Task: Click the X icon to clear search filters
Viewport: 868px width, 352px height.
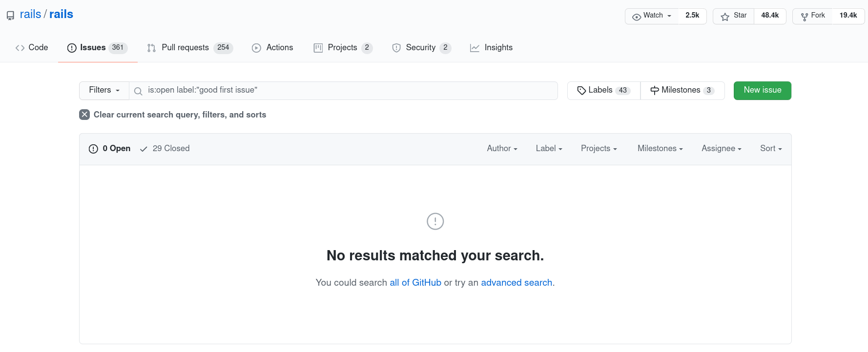Action: pos(84,115)
